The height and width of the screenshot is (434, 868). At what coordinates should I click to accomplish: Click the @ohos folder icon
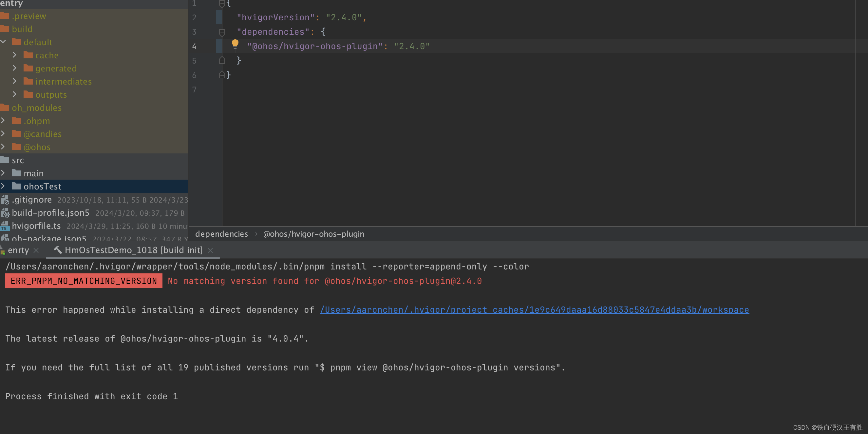pos(16,147)
